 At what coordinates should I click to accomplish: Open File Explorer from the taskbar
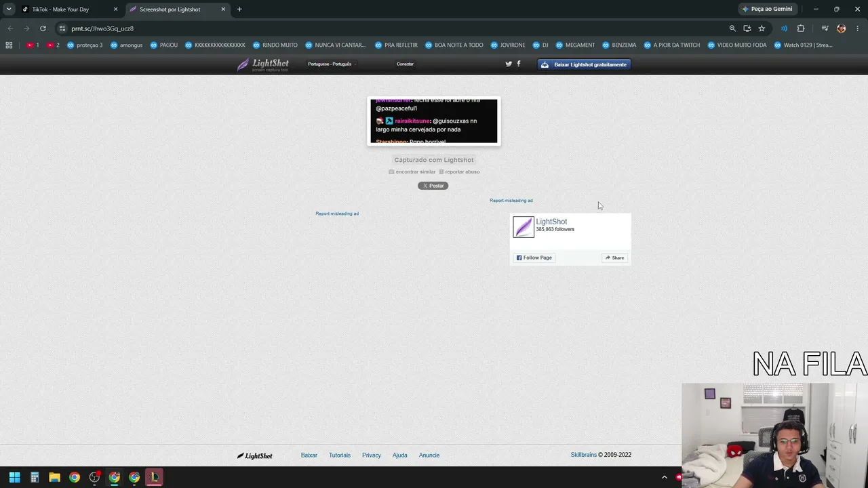point(54,477)
